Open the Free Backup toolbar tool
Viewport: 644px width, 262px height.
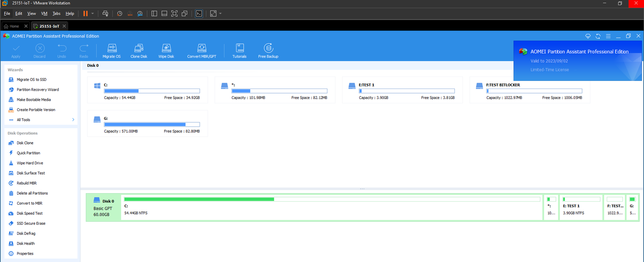point(268,50)
